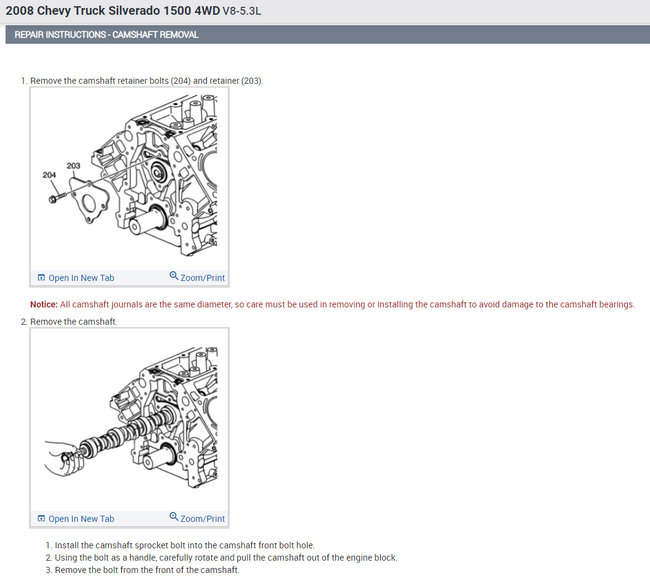Screen dimensions: 650x581
Task: Open retainer diagram in new tab icon
Action: pyautogui.click(x=41, y=278)
